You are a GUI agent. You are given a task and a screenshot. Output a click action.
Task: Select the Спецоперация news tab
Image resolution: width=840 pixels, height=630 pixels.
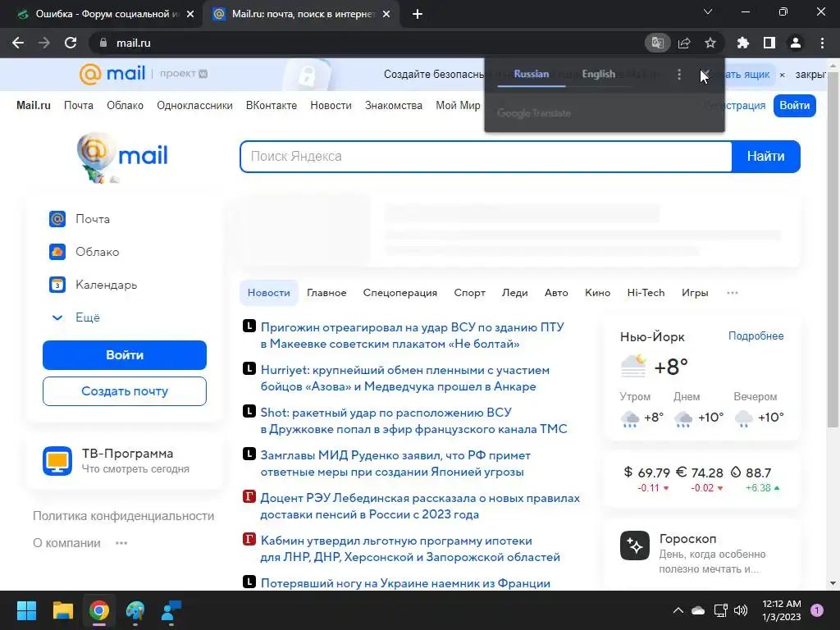point(400,293)
